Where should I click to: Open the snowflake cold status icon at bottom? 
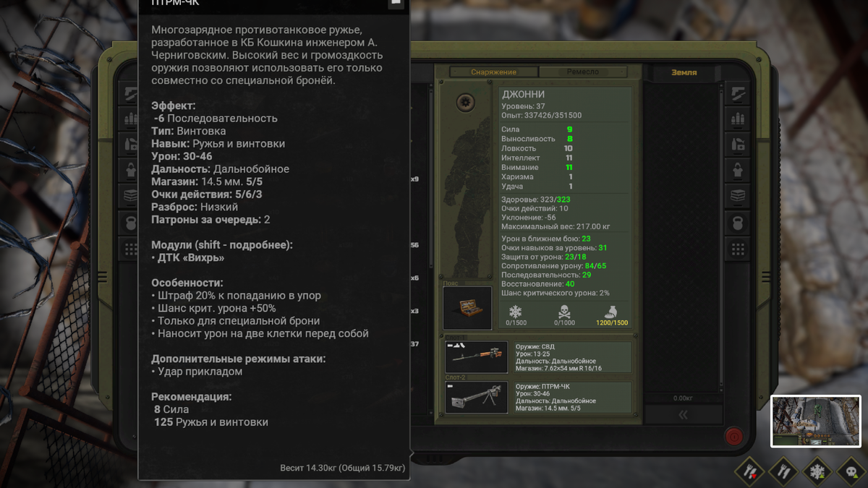(817, 471)
